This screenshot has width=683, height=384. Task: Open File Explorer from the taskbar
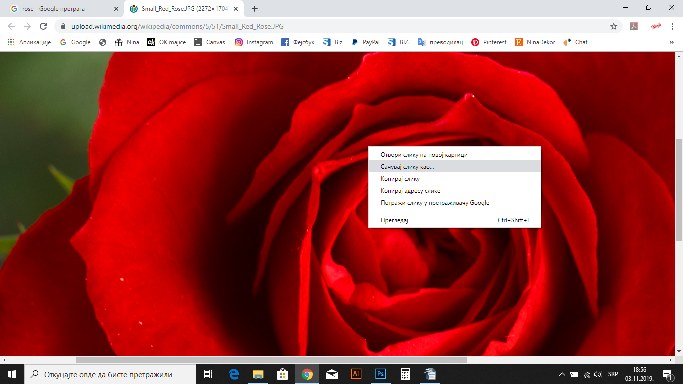[258, 374]
